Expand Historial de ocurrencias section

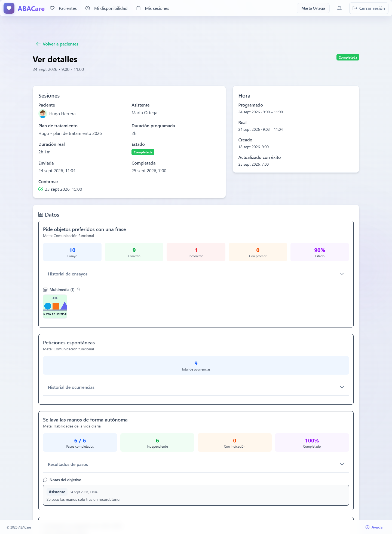(196, 387)
